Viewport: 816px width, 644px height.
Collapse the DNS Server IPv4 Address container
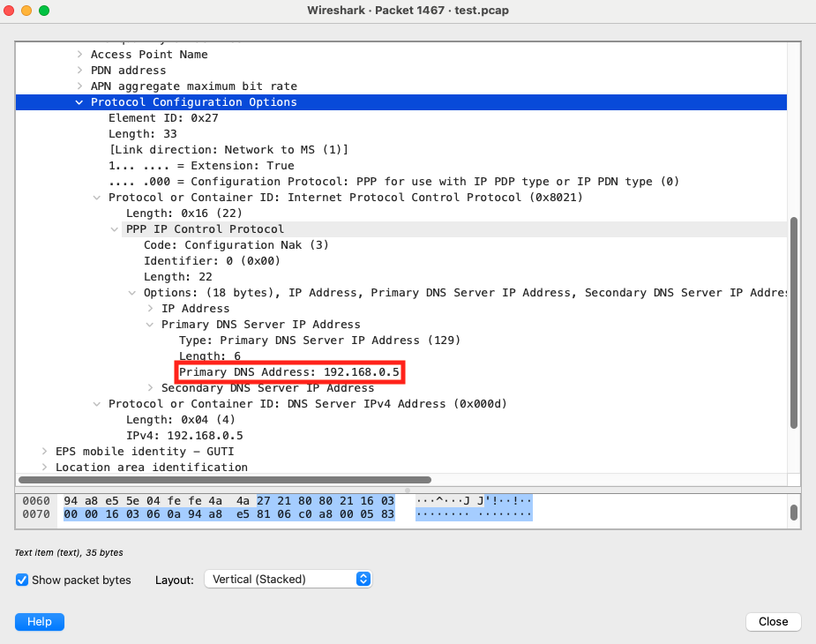pos(97,403)
